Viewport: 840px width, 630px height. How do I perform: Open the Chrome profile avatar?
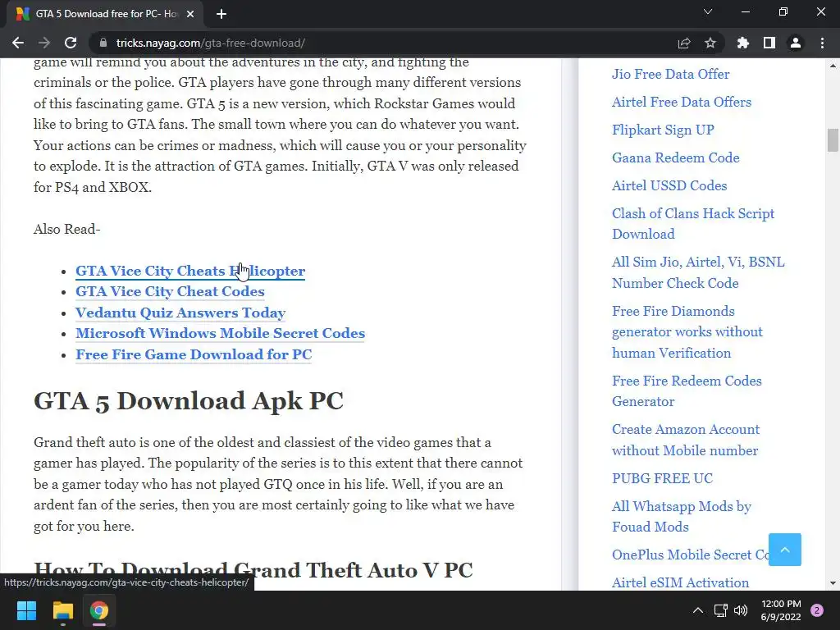click(x=796, y=43)
